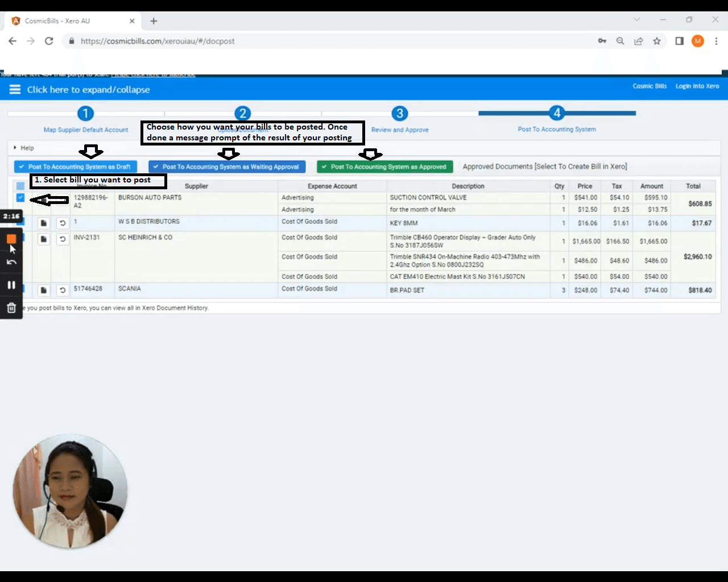Click the Description column header
This screenshot has width=728, height=582.
click(468, 186)
